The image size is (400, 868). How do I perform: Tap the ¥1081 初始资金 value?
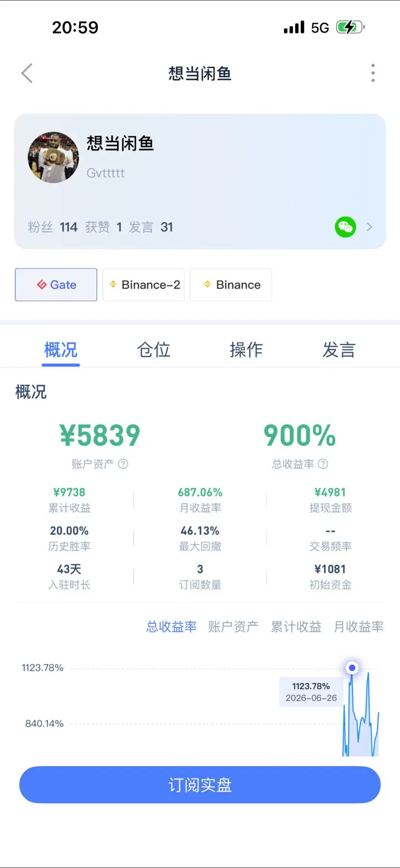[x=330, y=569]
